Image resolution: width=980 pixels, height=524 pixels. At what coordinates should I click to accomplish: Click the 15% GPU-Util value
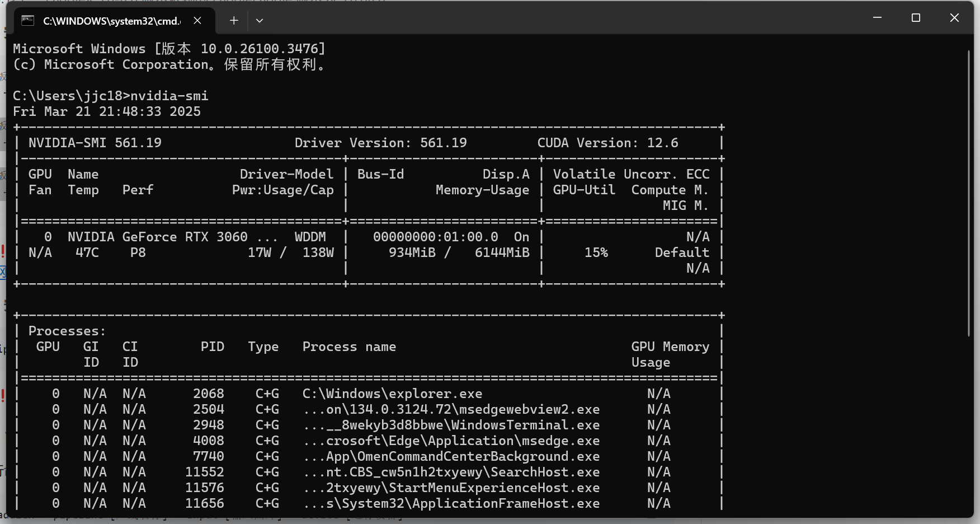[x=596, y=252]
